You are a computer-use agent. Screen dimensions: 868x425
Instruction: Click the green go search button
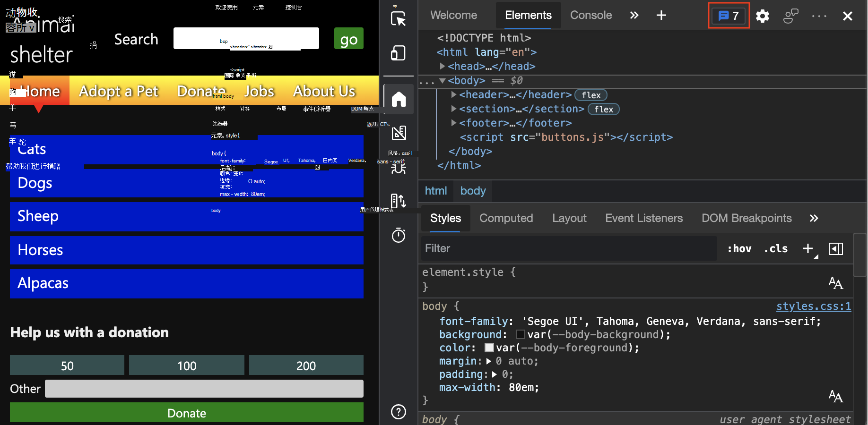click(x=348, y=39)
